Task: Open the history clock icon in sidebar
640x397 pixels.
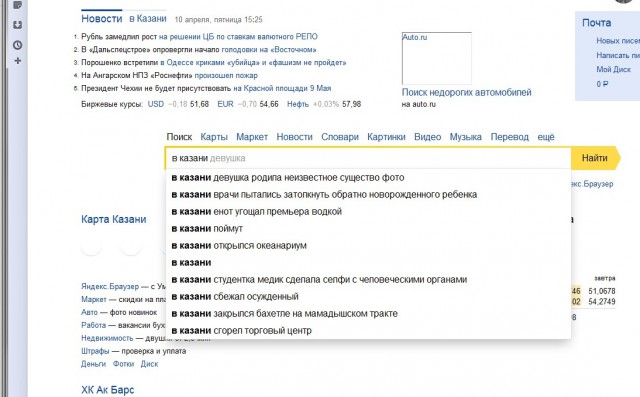Action: (17, 45)
